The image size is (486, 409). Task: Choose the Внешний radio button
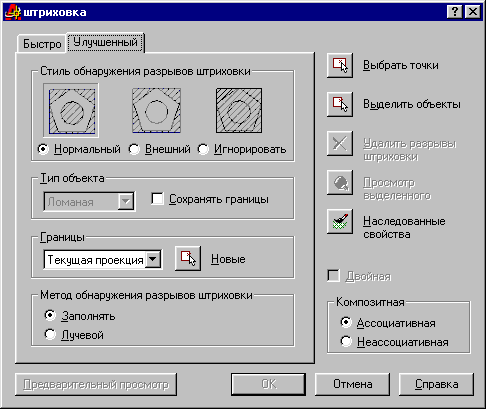pyautogui.click(x=134, y=149)
